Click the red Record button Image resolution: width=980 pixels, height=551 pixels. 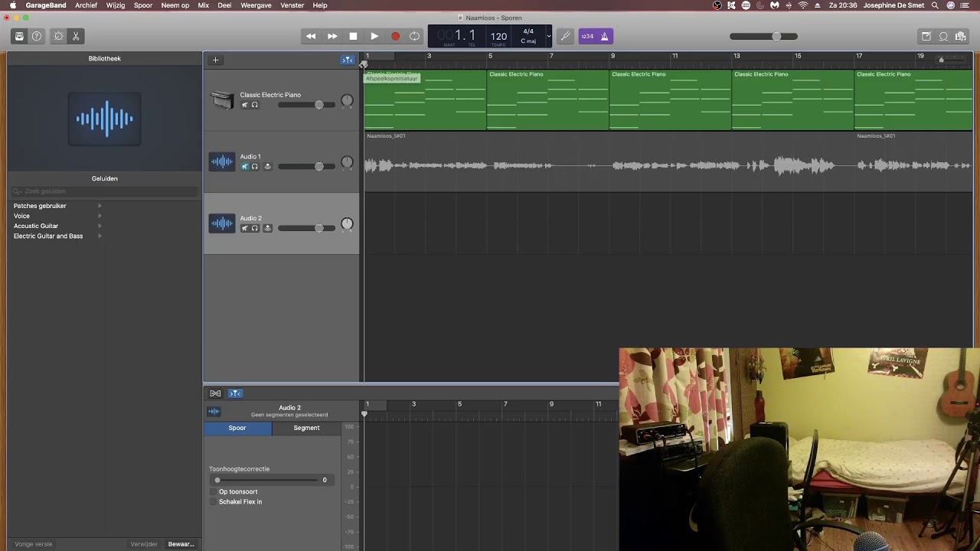click(x=395, y=36)
